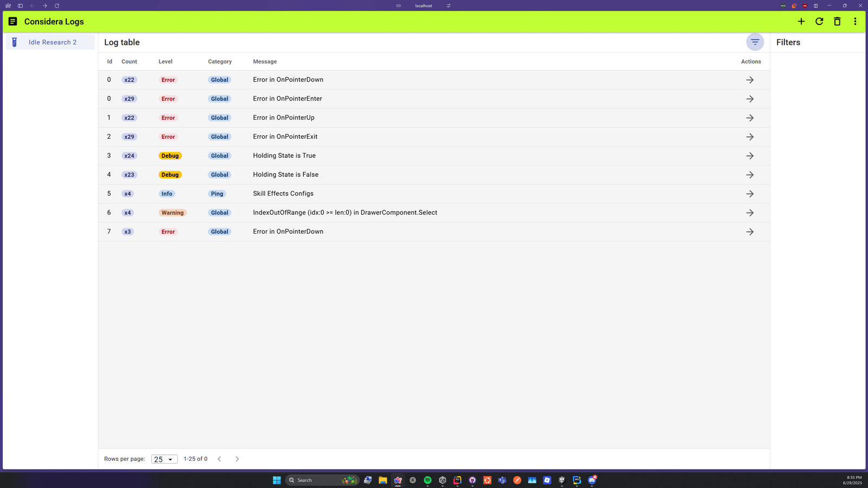The height and width of the screenshot is (488, 868).
Task: Refresh the logs with the reload icon
Action: coord(819,22)
